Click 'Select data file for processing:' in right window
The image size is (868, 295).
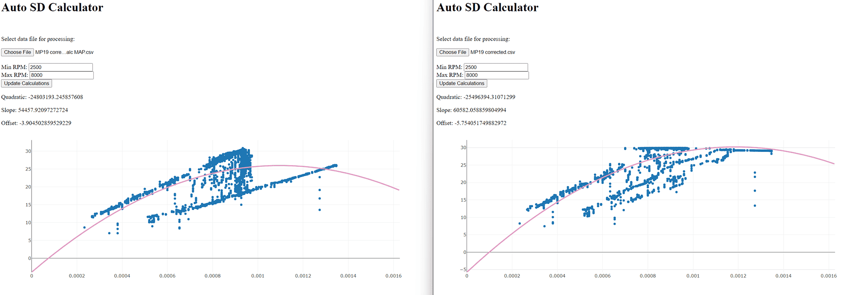[x=473, y=39]
